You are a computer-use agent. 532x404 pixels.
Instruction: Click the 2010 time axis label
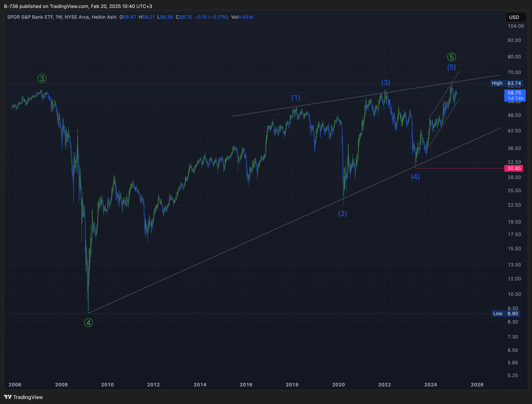coord(108,385)
